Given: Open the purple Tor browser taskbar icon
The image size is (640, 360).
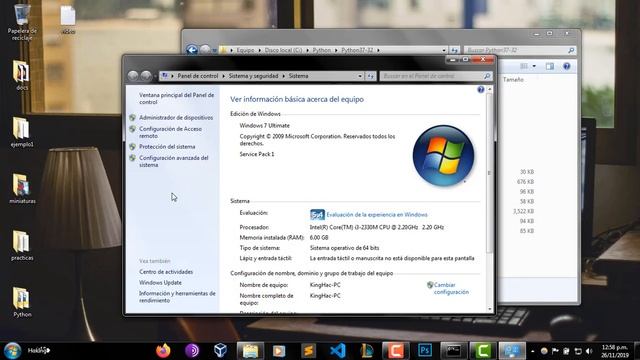Looking at the screenshot, I should [192, 351].
